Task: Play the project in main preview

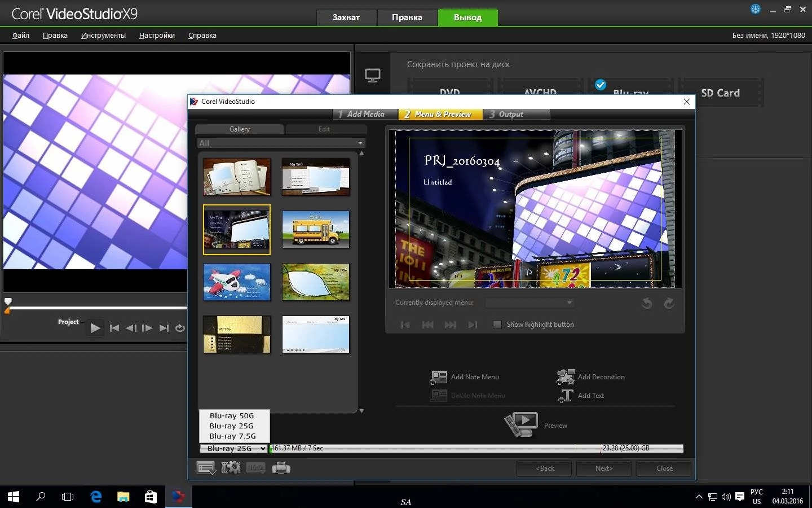Action: [95, 328]
